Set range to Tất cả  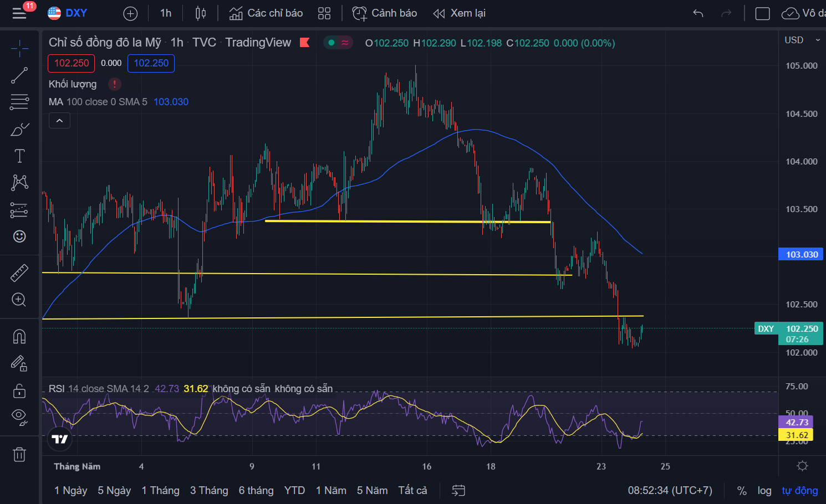412,490
